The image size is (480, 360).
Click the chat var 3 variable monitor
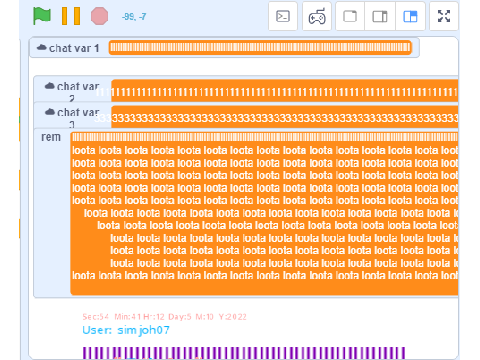tap(246, 115)
